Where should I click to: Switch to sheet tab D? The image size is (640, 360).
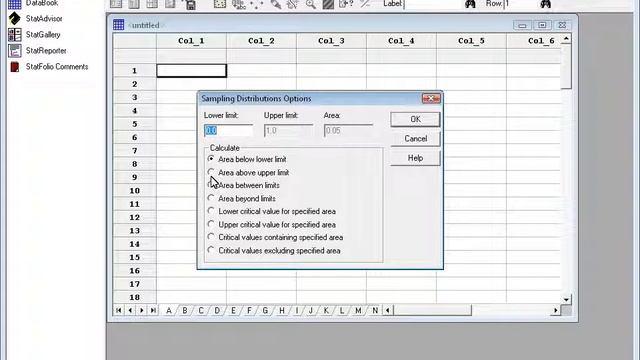pyautogui.click(x=217, y=311)
